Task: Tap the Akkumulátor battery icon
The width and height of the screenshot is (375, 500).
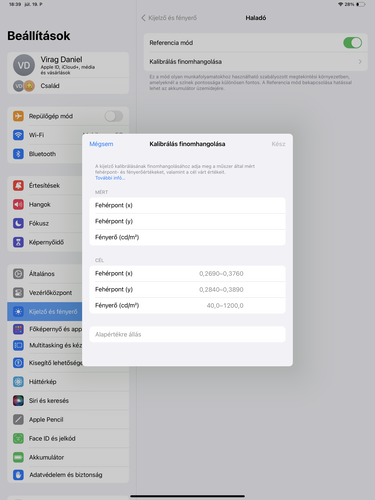Action: (18, 457)
